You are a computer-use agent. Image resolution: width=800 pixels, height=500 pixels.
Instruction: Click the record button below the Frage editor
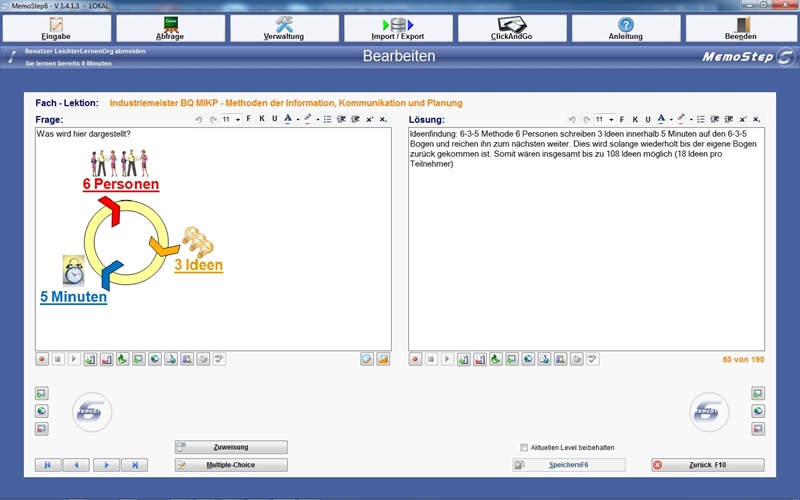pos(42,359)
